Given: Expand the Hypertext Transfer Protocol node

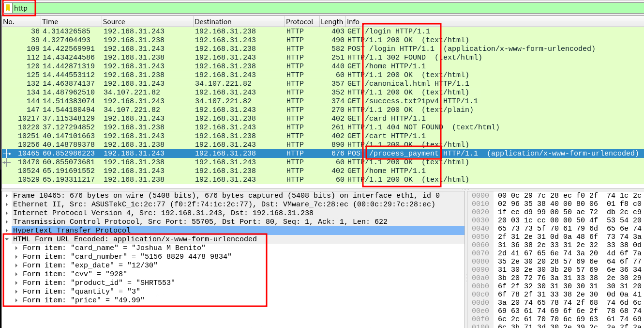Looking at the screenshot, I should point(6,231).
